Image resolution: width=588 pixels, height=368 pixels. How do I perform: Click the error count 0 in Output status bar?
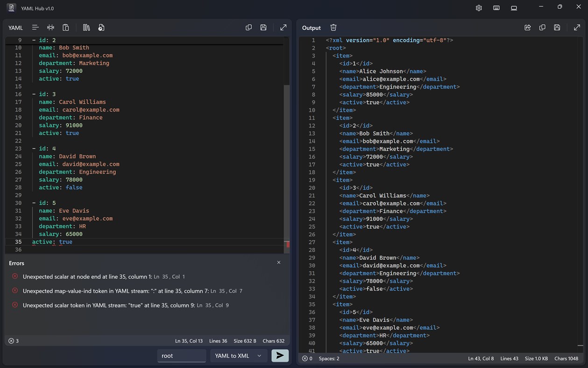pos(307,359)
